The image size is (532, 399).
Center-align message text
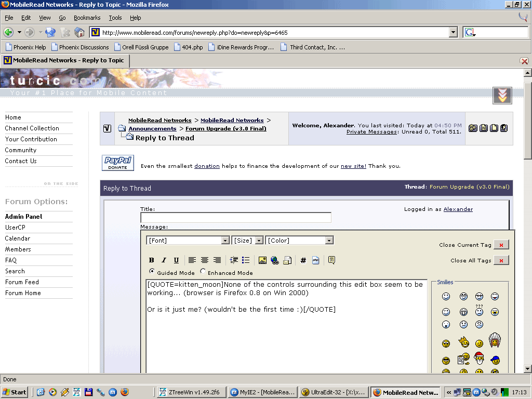[x=204, y=260]
